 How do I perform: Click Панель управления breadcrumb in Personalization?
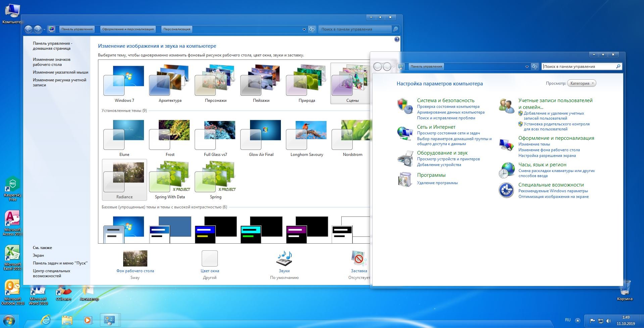77,29
